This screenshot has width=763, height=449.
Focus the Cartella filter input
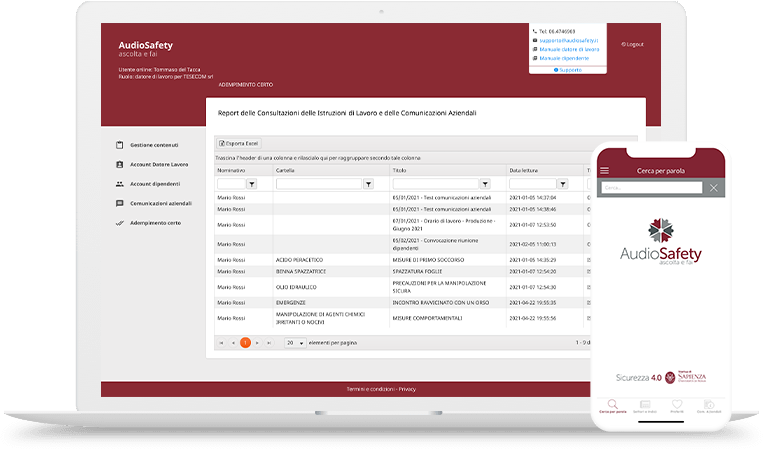pos(319,184)
